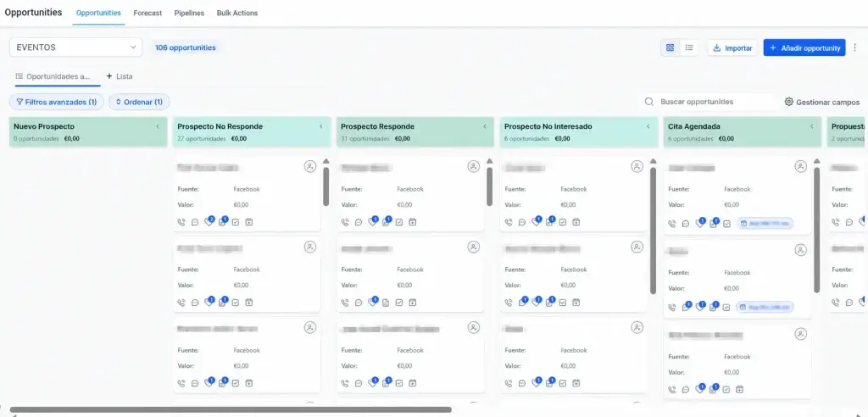Screen dimensions: 868x417
Task: Open conversation on first Prospecto No Responde card
Action: point(195,222)
